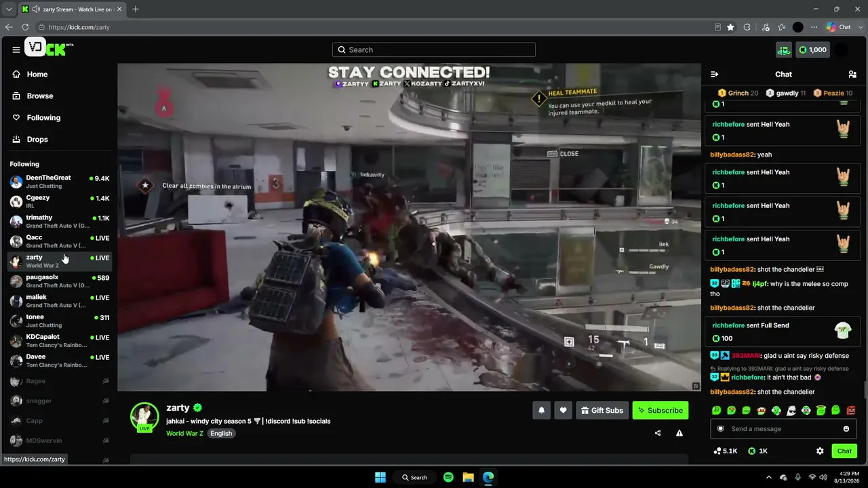Open DeenTheGreat's channel in Following list

pyautogui.click(x=60, y=182)
